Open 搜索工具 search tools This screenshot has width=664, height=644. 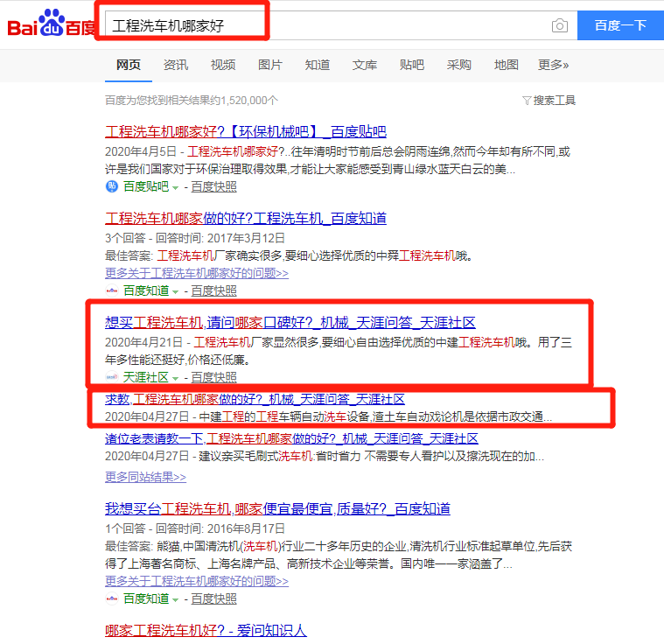click(554, 101)
